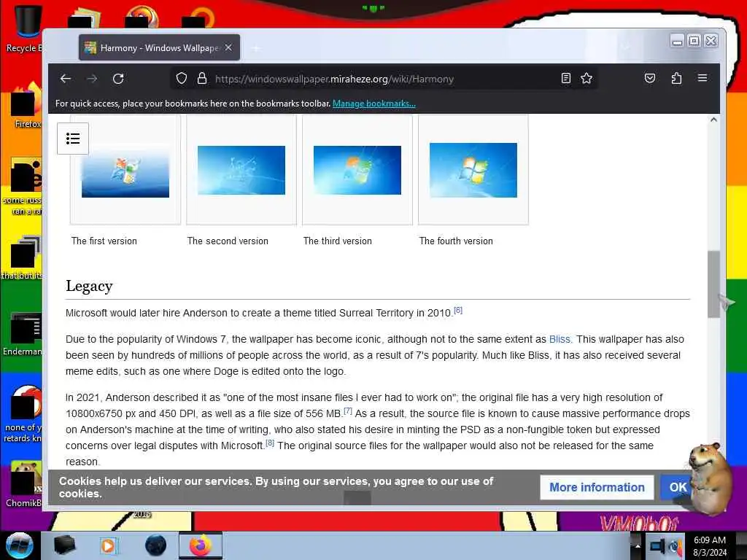Image resolution: width=747 pixels, height=560 pixels.
Task: Open the second version wallpaper thumbnail
Action: (x=241, y=170)
